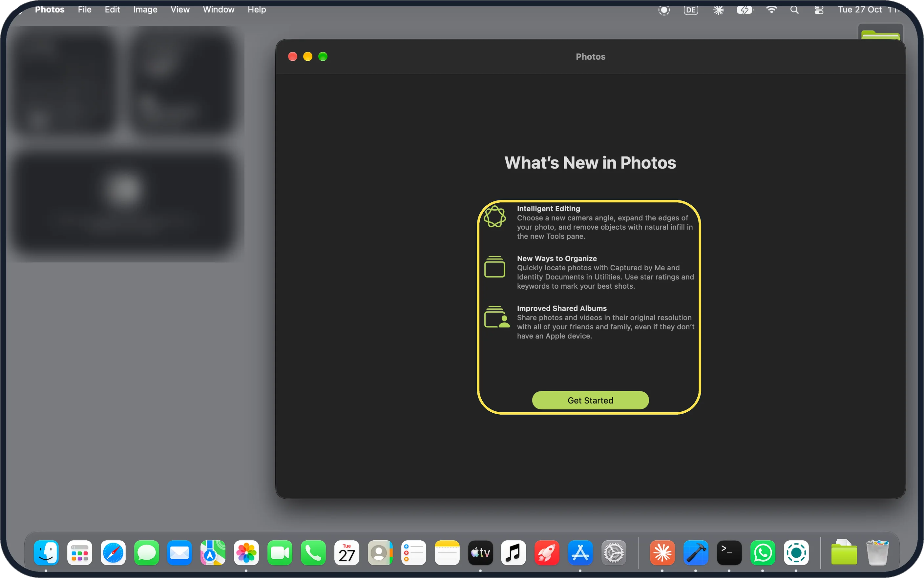Open Notes from the Dock

coord(447,553)
